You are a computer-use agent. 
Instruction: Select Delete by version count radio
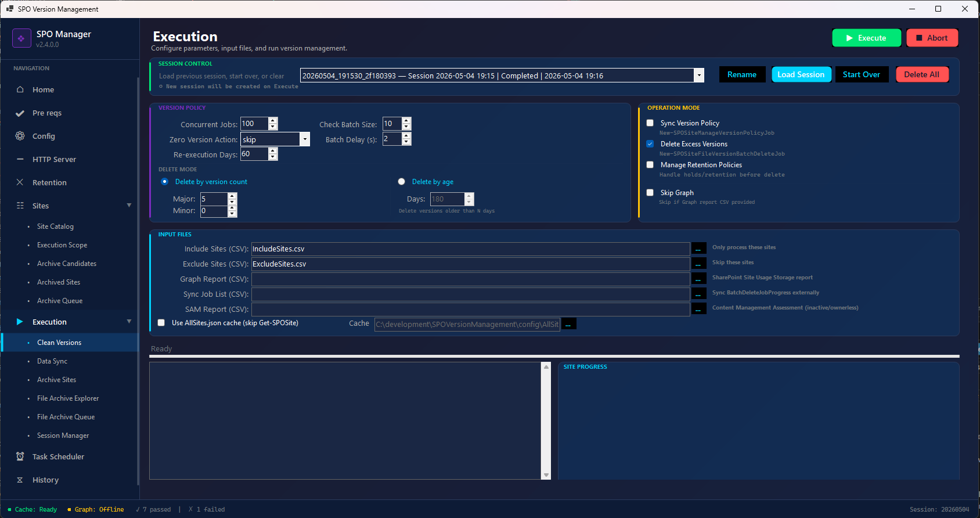[x=165, y=182]
